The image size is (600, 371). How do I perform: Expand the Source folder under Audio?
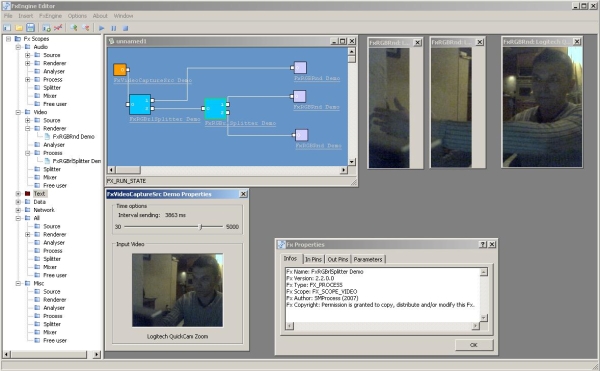28,55
